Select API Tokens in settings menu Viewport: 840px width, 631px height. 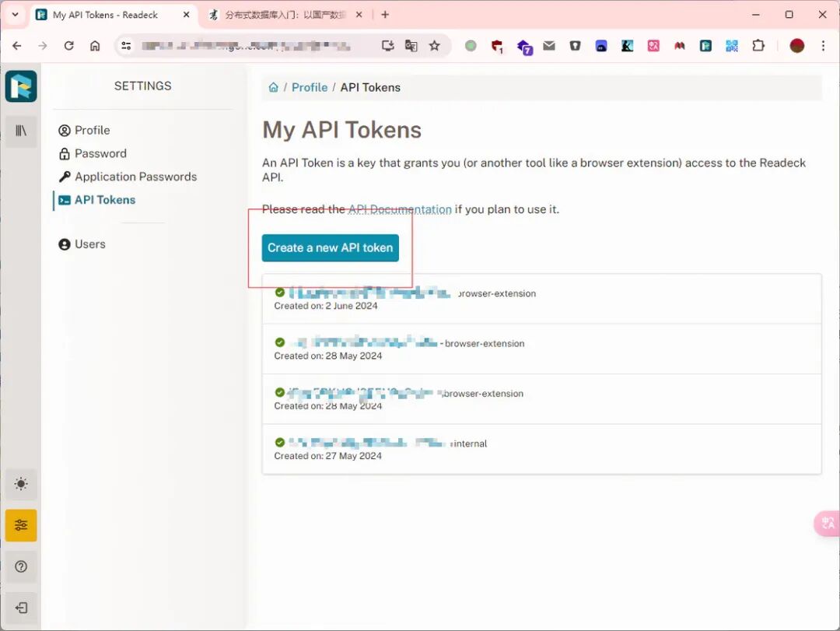click(97, 200)
